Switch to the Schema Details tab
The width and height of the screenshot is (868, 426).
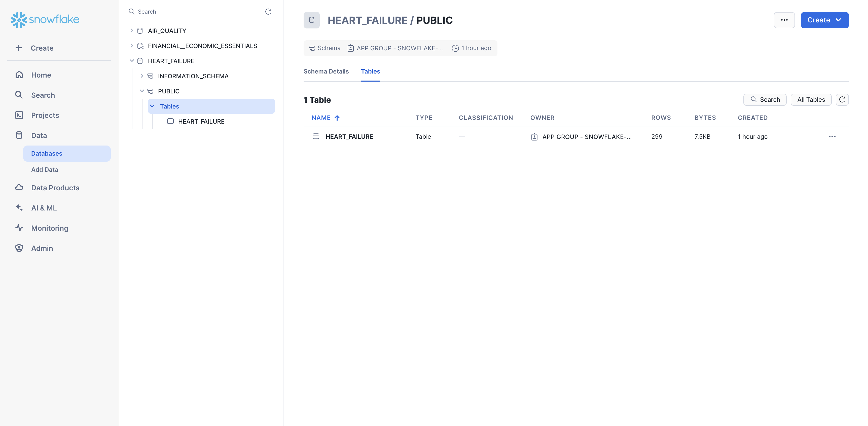pyautogui.click(x=326, y=72)
